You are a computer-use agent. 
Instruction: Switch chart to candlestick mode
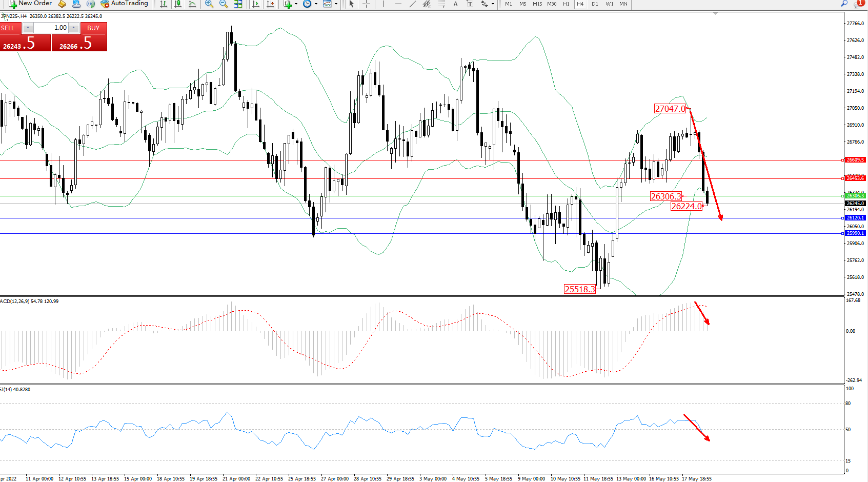coord(178,4)
